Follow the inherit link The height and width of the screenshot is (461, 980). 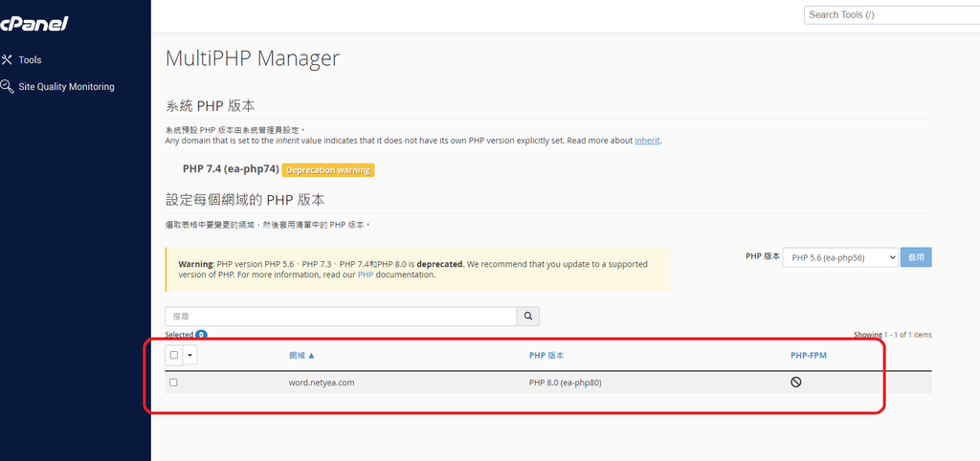647,141
